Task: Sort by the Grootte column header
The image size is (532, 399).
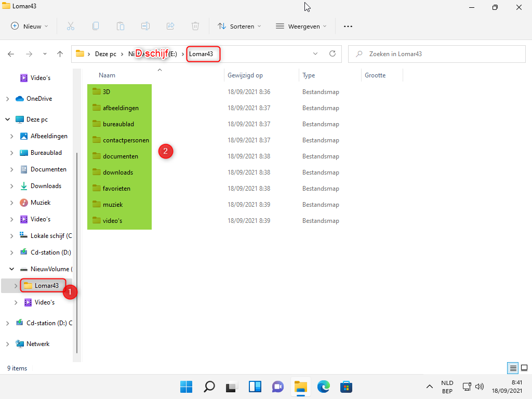Action: 375,75
